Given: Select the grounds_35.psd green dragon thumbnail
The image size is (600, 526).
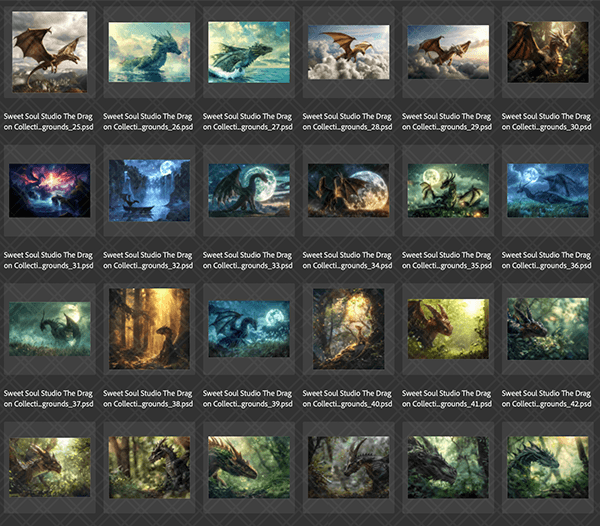Looking at the screenshot, I should point(448,191).
